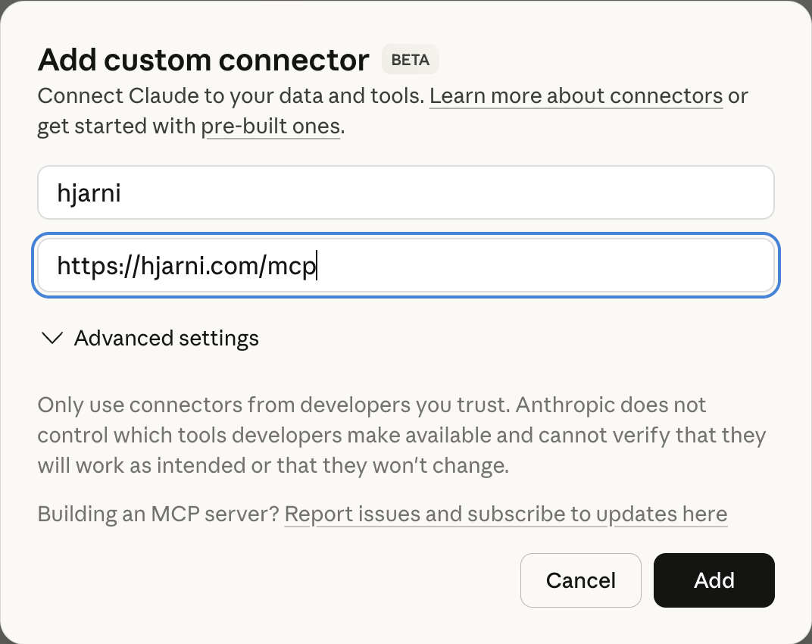The height and width of the screenshot is (644, 812).
Task: Confirm the new hjarni connector with Add
Action: coord(714,580)
